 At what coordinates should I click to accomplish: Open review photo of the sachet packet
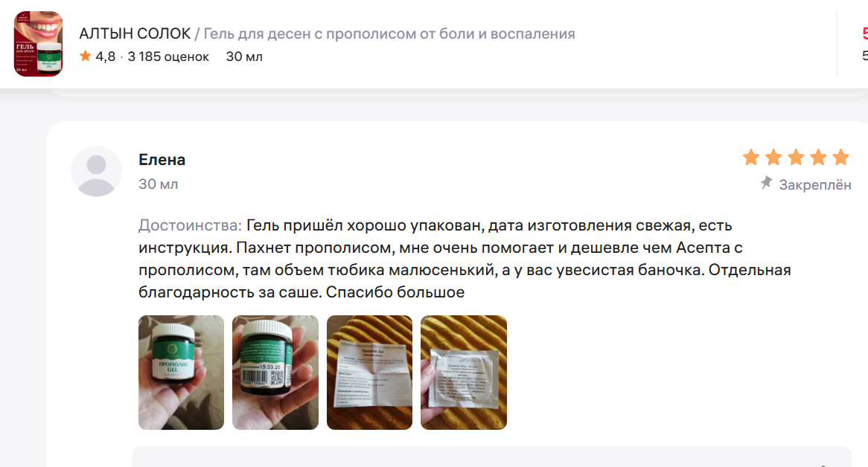point(464,373)
